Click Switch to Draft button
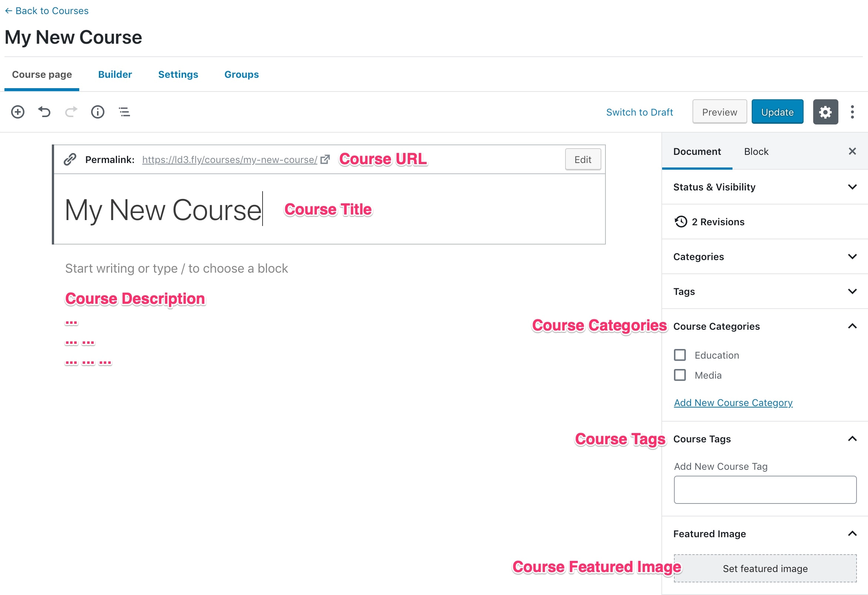The width and height of the screenshot is (868, 595). (x=639, y=112)
